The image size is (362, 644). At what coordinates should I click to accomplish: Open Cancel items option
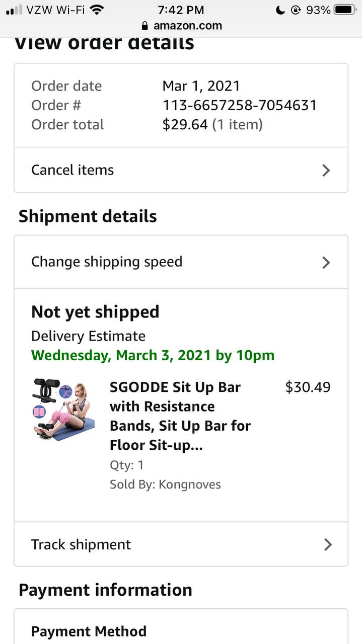[x=73, y=170]
